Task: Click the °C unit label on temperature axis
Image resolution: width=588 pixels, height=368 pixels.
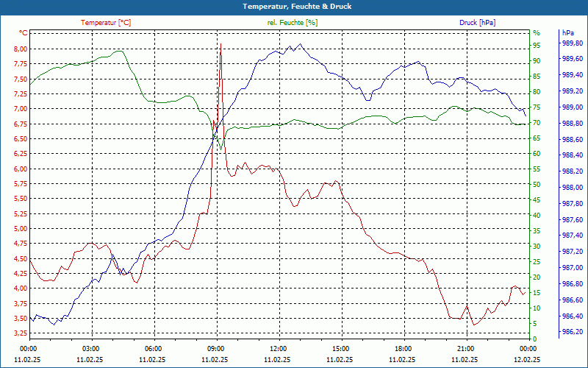Action: (24, 33)
